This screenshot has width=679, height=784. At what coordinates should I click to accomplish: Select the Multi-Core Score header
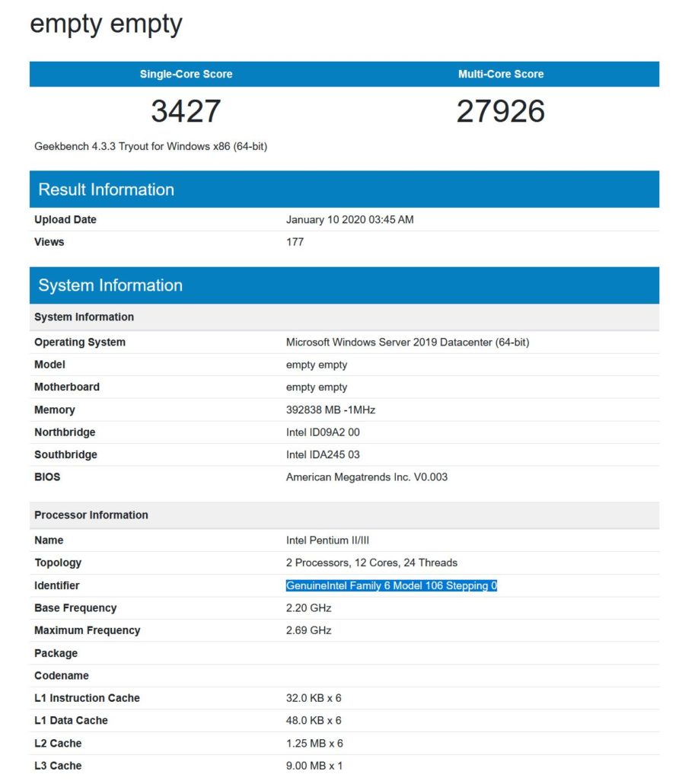click(502, 74)
